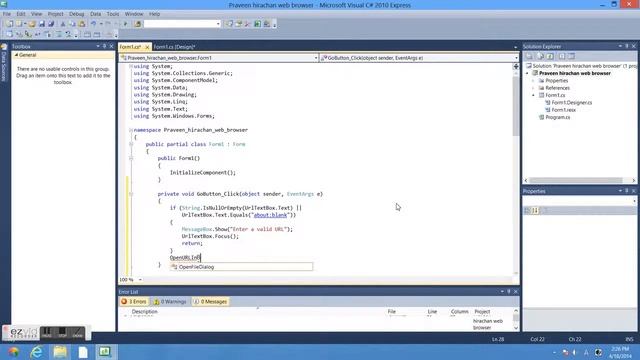Select Form1.resx in Solution Explorer
The width and height of the screenshot is (640, 360).
click(564, 110)
